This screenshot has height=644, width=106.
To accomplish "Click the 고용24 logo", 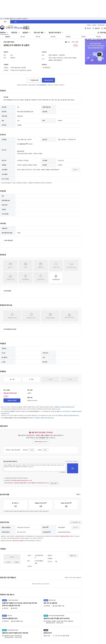I will tap(7, 27).
